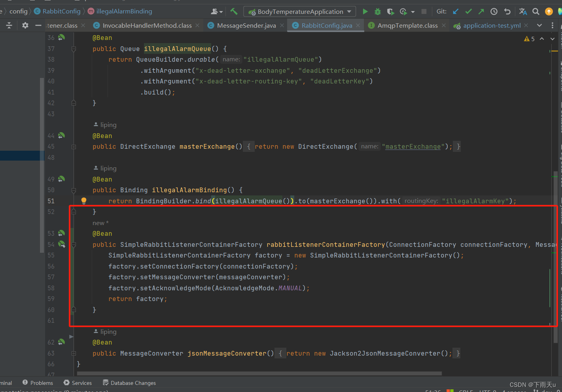Click the 5 warnings indicator badge

coord(530,38)
